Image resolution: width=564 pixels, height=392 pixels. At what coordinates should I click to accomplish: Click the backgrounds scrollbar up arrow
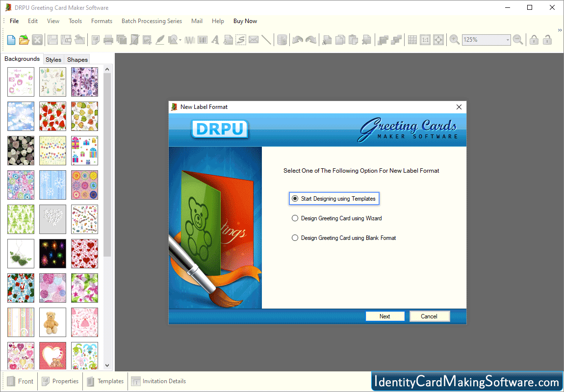[x=107, y=69]
